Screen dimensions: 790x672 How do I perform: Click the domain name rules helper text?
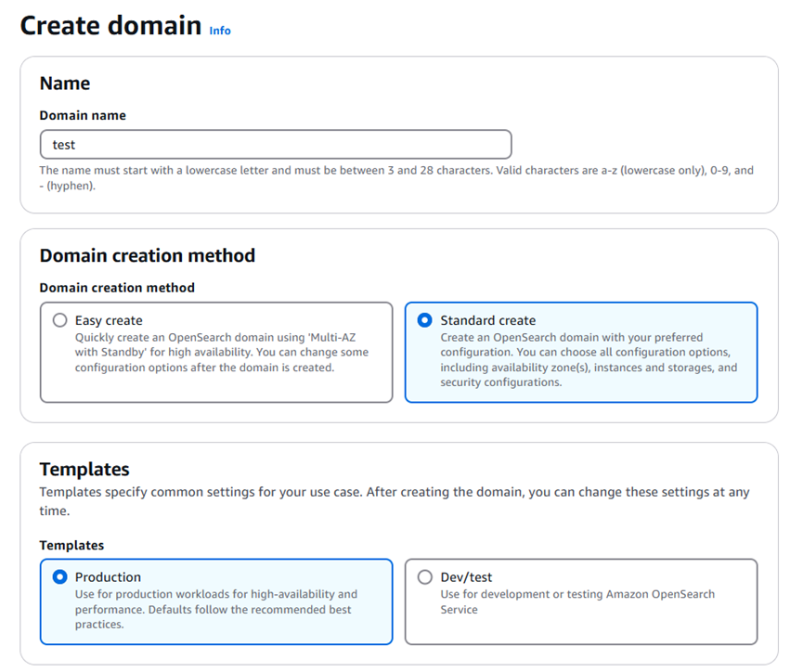coord(396,178)
